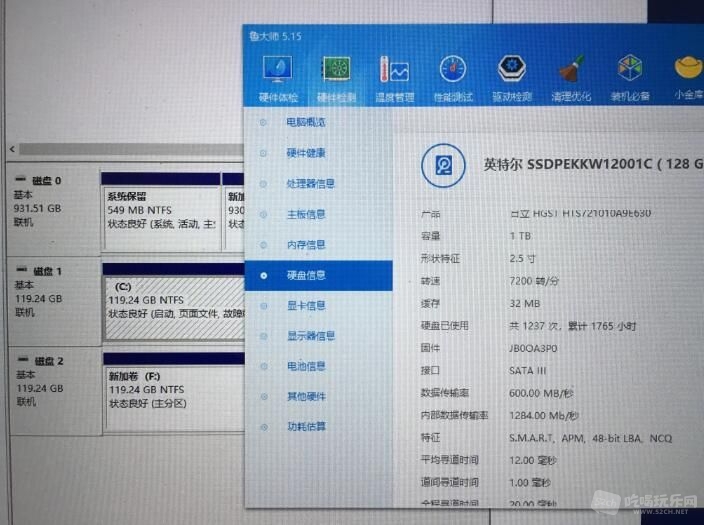Click the 600.00 MB/秒 transfer rate value
Image resolution: width=704 pixels, height=525 pixels.
[x=541, y=393]
